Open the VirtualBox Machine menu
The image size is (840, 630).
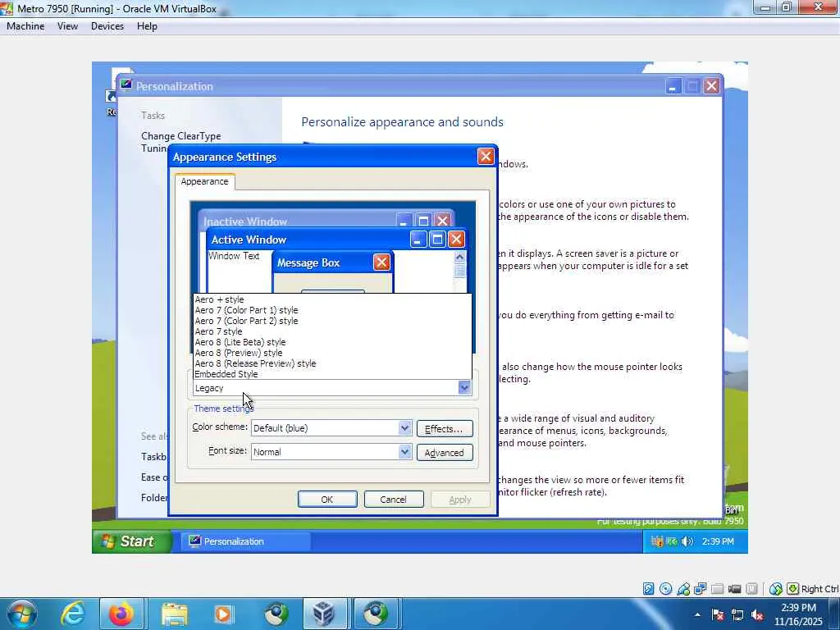coord(25,26)
